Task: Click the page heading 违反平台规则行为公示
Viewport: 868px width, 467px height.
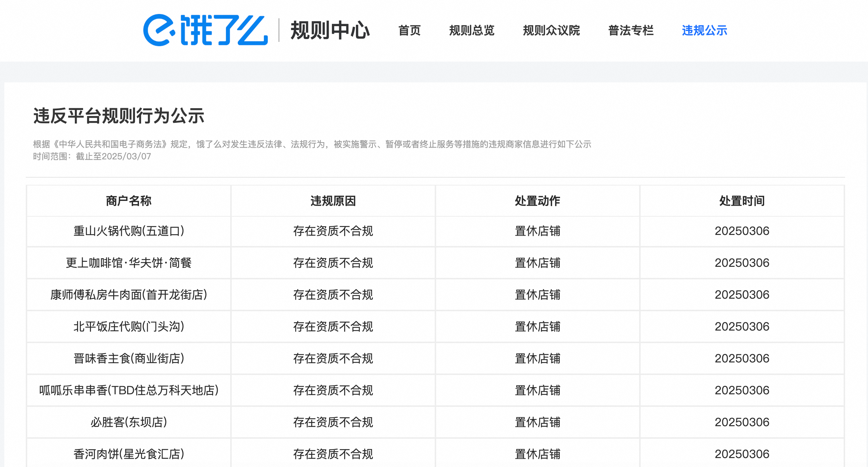Action: pyautogui.click(x=119, y=116)
